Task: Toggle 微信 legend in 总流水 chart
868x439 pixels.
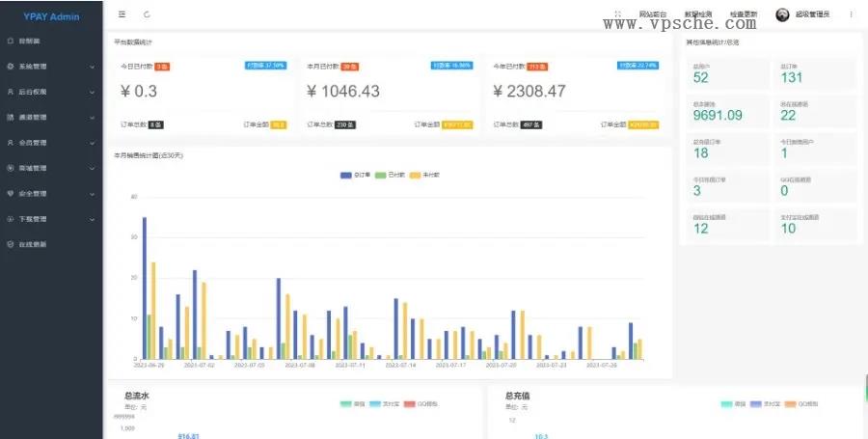Action: [353, 404]
